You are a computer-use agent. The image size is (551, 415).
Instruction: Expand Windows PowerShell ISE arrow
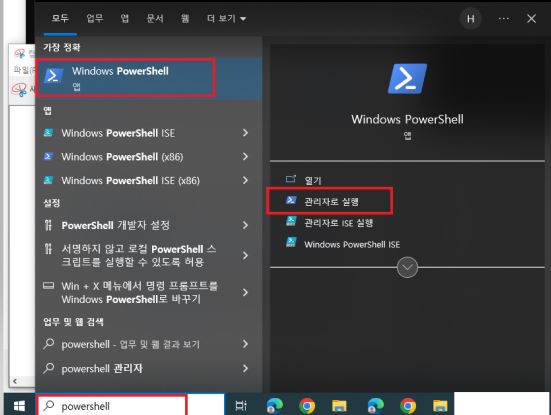point(245,133)
